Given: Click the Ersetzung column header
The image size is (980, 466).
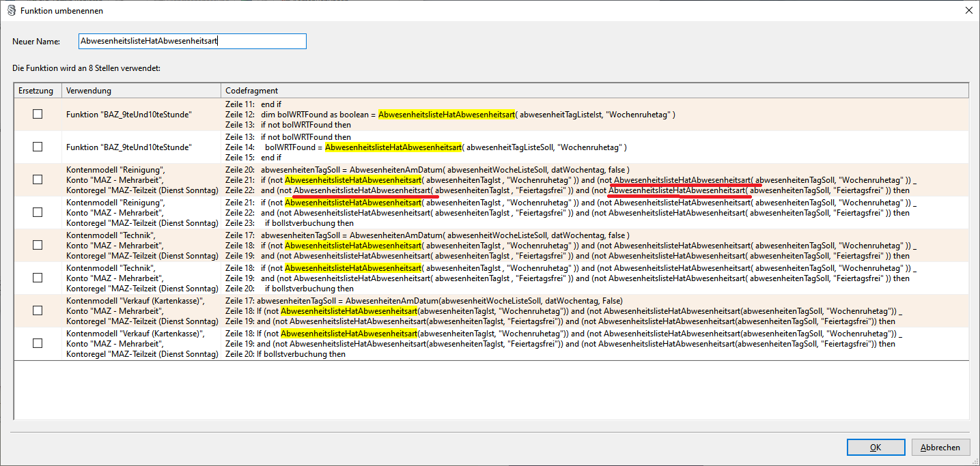Looking at the screenshot, I should coord(38,91).
